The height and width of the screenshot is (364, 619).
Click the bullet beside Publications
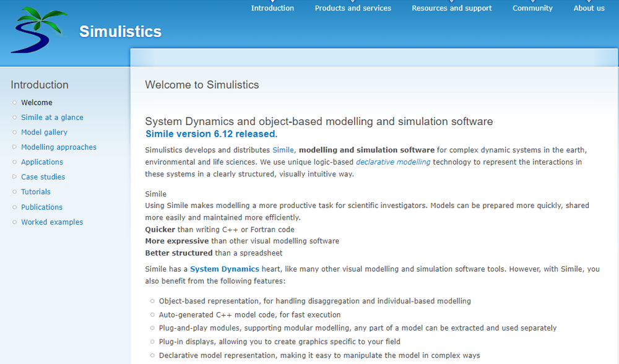[15, 207]
